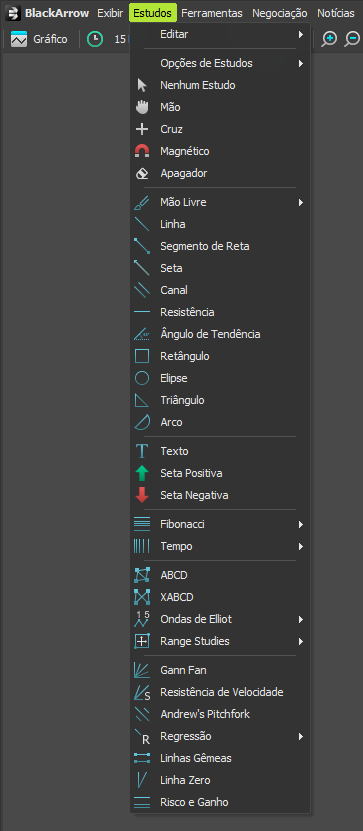363x831 pixels.
Task: Choose the Opções de Estudos label
Action: tap(207, 64)
